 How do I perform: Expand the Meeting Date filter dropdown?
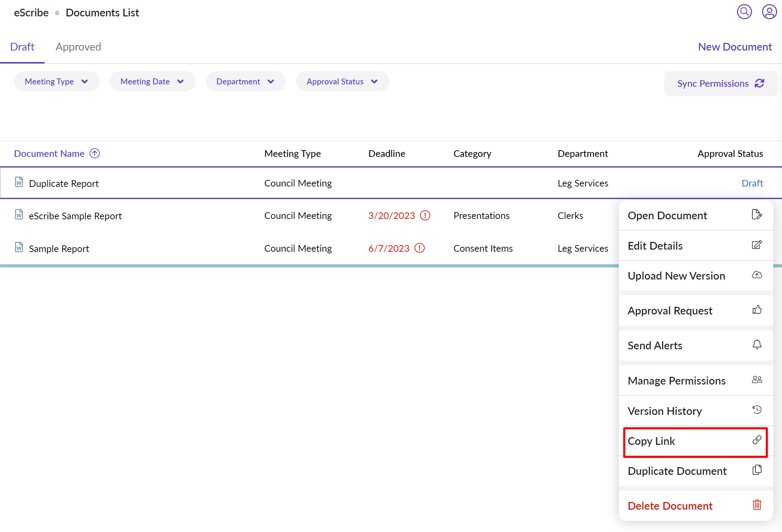152,82
